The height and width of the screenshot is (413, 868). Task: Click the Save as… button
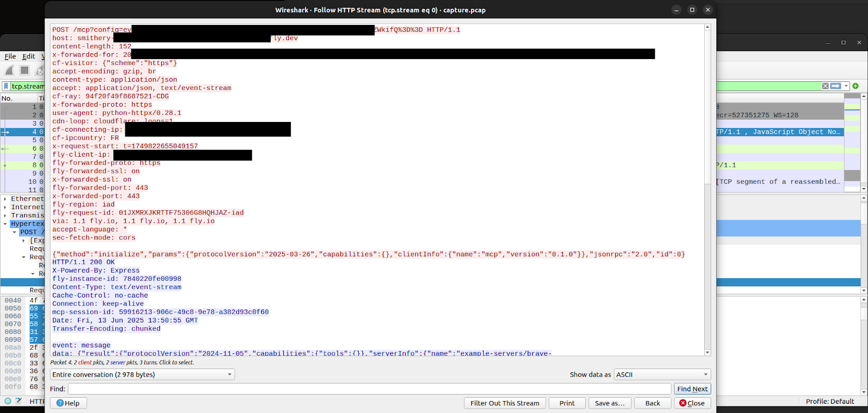tap(609, 403)
